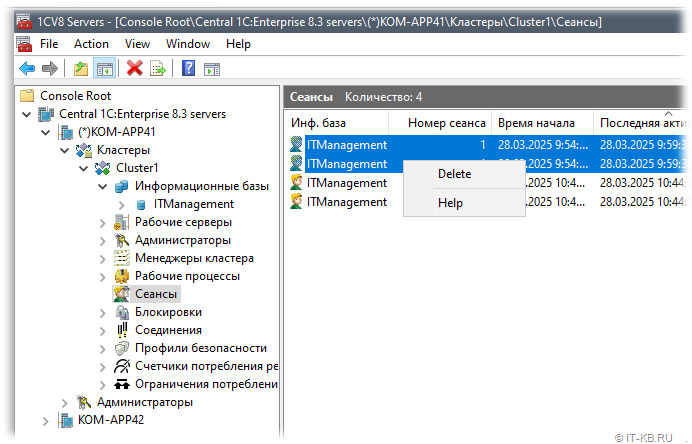This screenshot has width=692, height=444.
Task: Open the Action menu
Action: (91, 44)
